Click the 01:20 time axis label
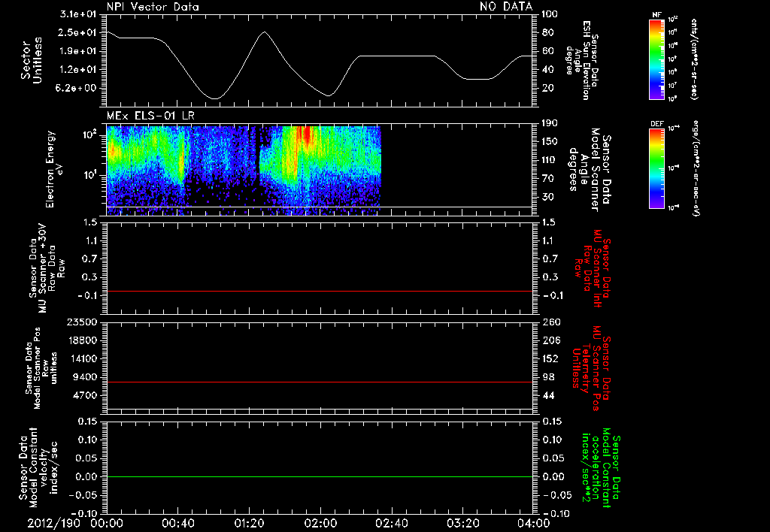Viewport: 770px width, 532px height. click(x=249, y=523)
